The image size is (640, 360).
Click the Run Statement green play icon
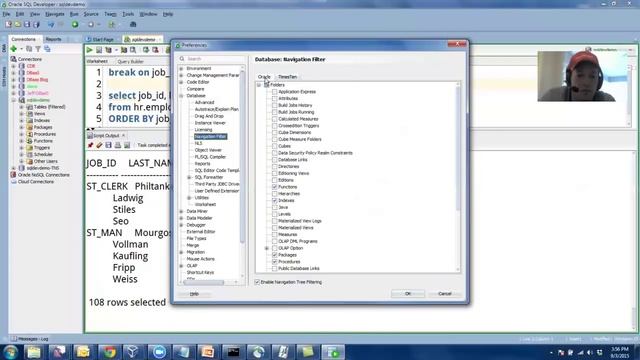pos(89,50)
